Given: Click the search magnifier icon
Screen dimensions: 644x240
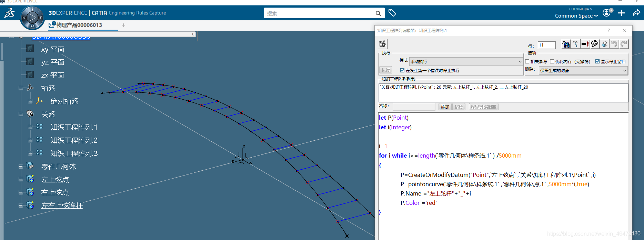Looking at the screenshot, I should coord(378,13).
